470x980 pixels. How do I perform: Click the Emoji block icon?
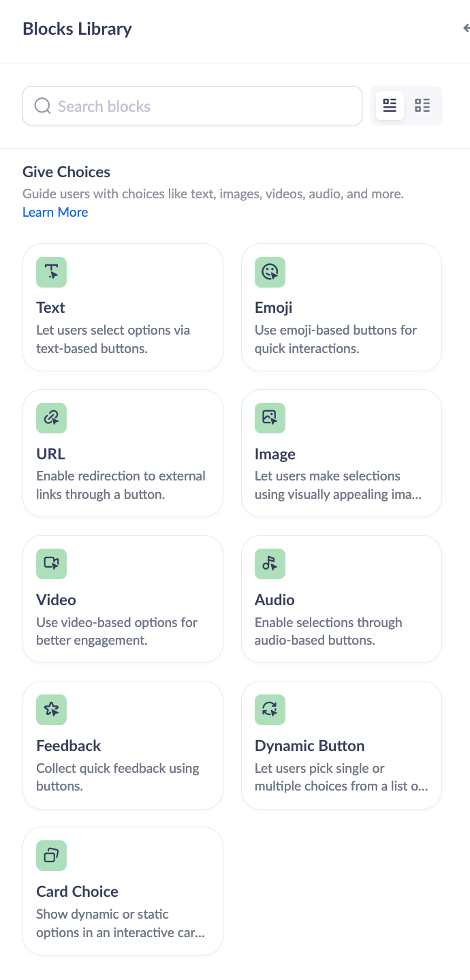270,273
